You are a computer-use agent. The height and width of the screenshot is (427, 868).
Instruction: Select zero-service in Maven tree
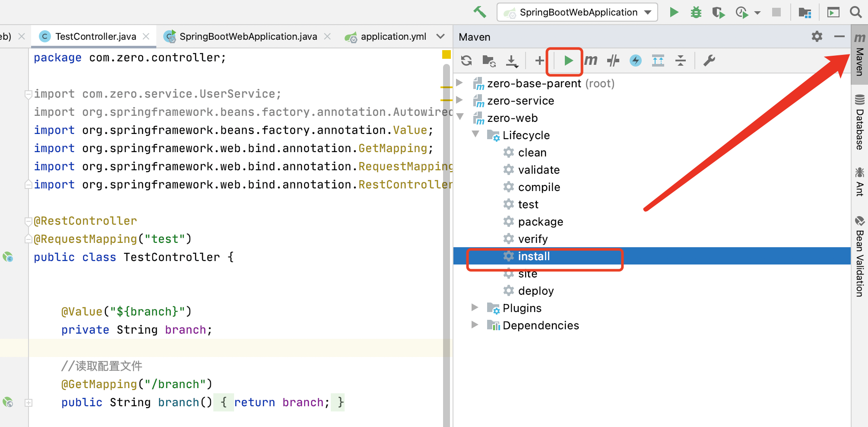520,101
